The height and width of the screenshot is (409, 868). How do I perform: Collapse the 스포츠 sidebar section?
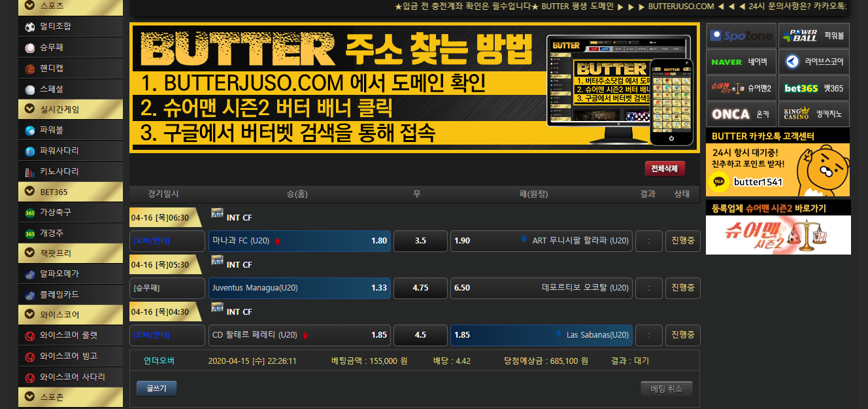[29, 6]
